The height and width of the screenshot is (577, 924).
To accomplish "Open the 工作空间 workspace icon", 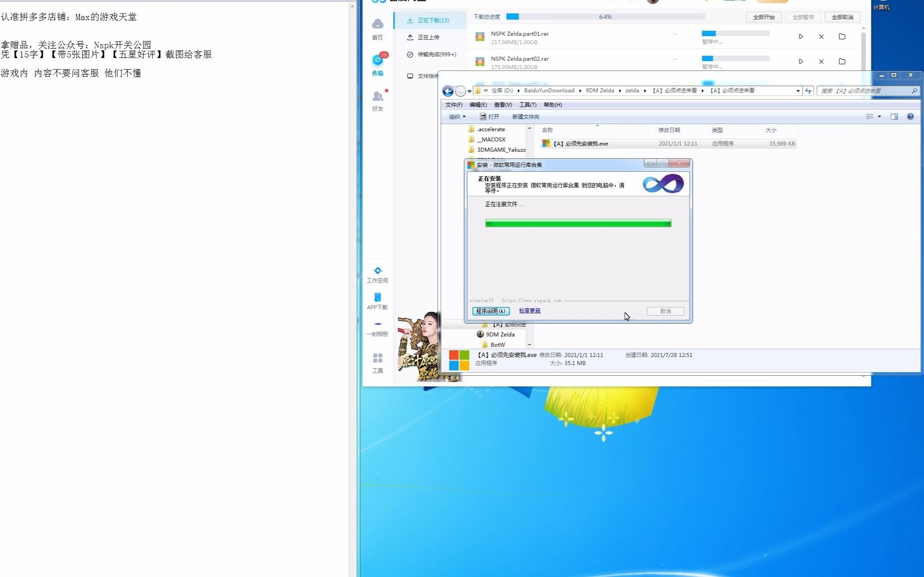I will click(378, 274).
